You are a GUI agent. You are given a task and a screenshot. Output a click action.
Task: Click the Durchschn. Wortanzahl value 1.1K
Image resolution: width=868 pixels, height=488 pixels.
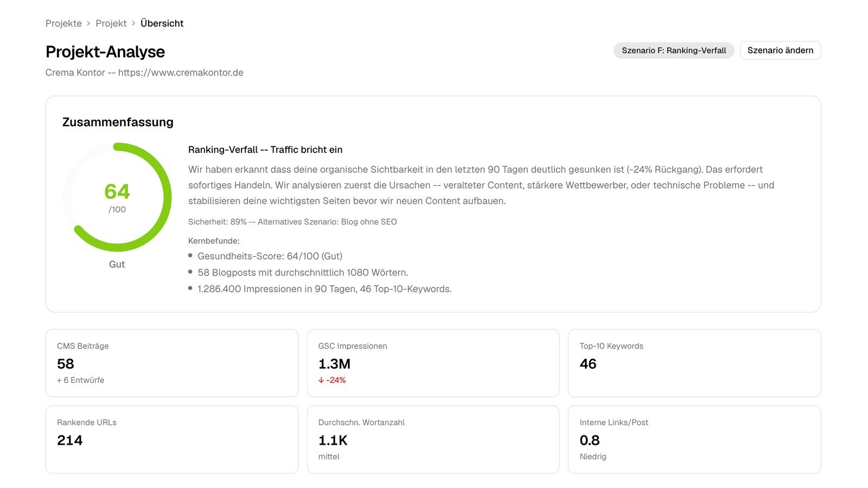coord(333,440)
